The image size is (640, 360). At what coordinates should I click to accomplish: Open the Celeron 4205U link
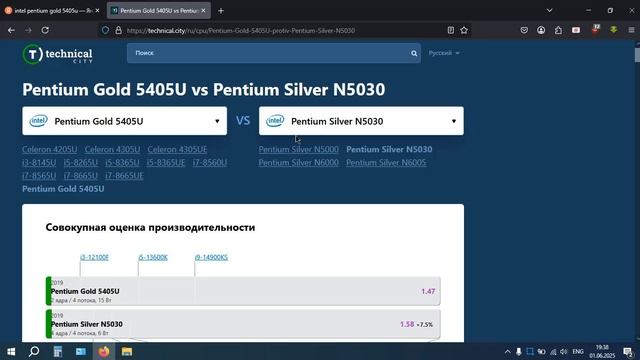(49, 149)
